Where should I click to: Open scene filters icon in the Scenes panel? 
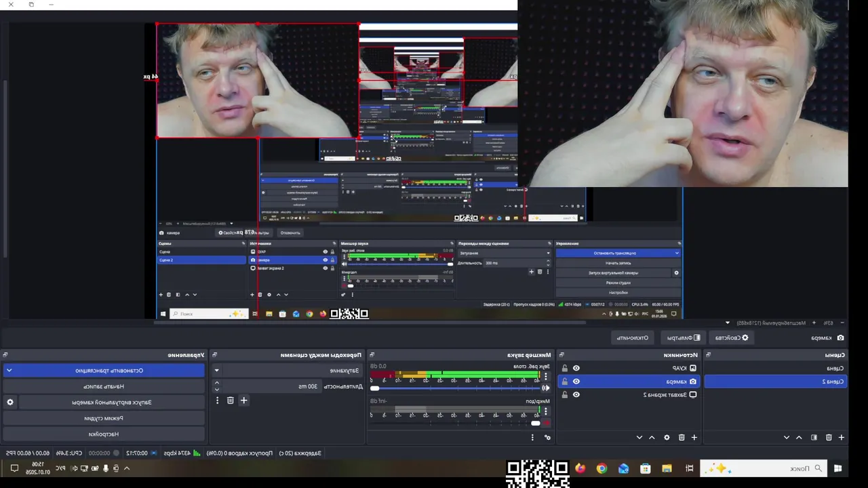[x=814, y=438]
